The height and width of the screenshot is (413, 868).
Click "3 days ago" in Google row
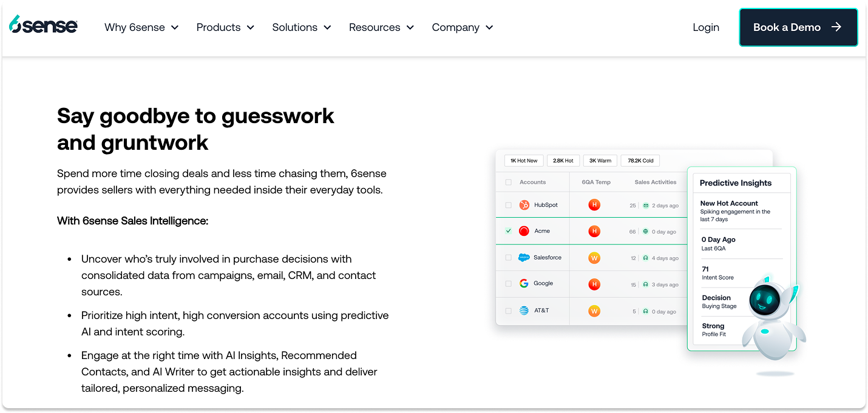(x=665, y=284)
